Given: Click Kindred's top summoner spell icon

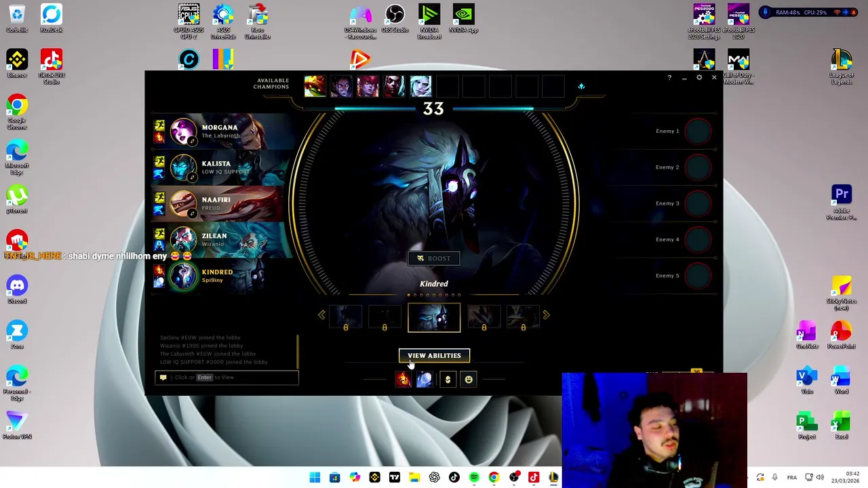Looking at the screenshot, I should click(x=159, y=270).
